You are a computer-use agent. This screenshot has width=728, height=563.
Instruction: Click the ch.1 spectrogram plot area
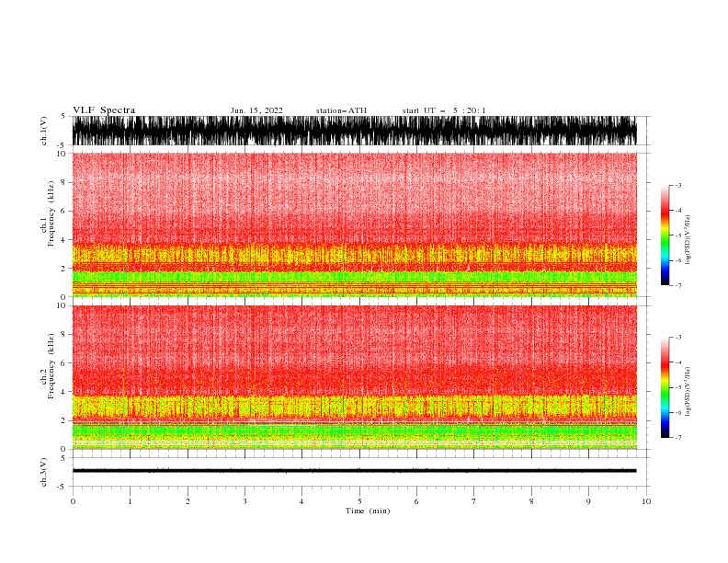pyautogui.click(x=354, y=224)
